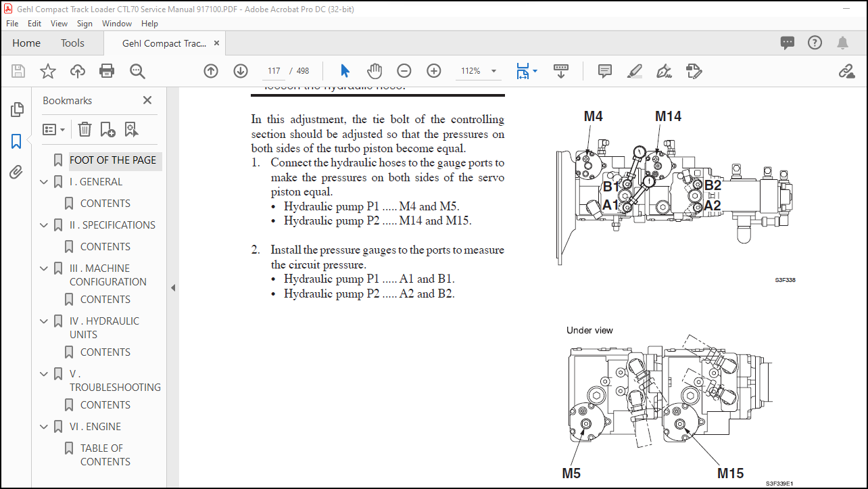The width and height of the screenshot is (868, 489).
Task: Open the File menu
Action: [x=12, y=23]
